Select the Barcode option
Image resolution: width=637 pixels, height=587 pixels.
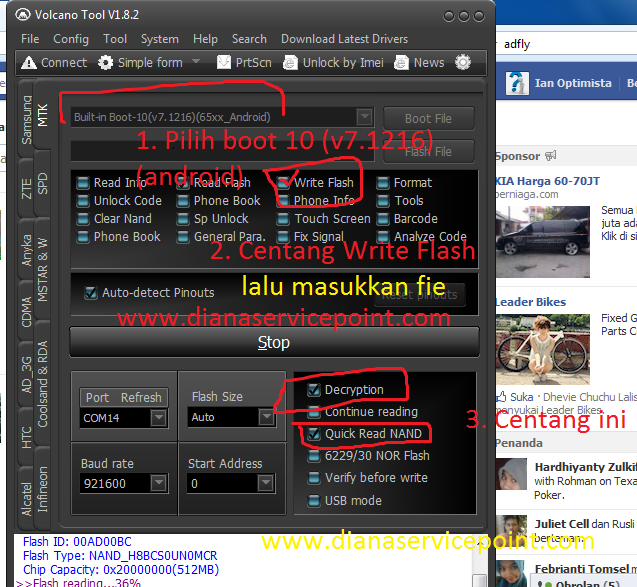[407, 219]
